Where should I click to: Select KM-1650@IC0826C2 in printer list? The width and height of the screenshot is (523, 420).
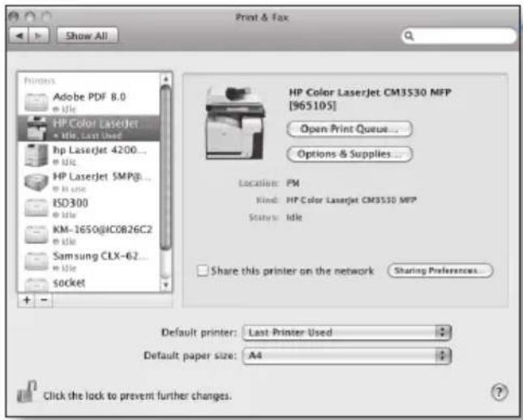tap(88, 234)
